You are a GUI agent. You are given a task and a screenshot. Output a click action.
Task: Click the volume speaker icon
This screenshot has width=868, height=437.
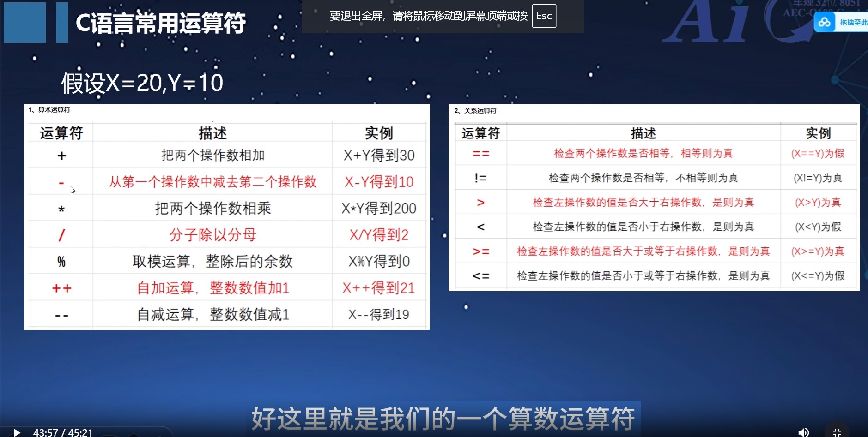point(803,432)
